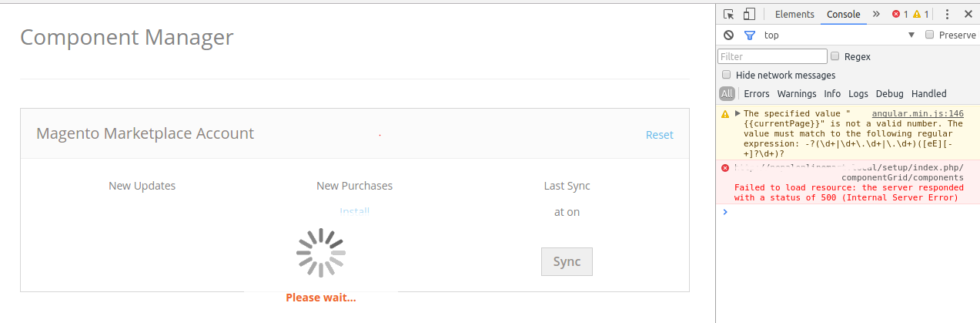Close the DevTools panel

[968, 14]
